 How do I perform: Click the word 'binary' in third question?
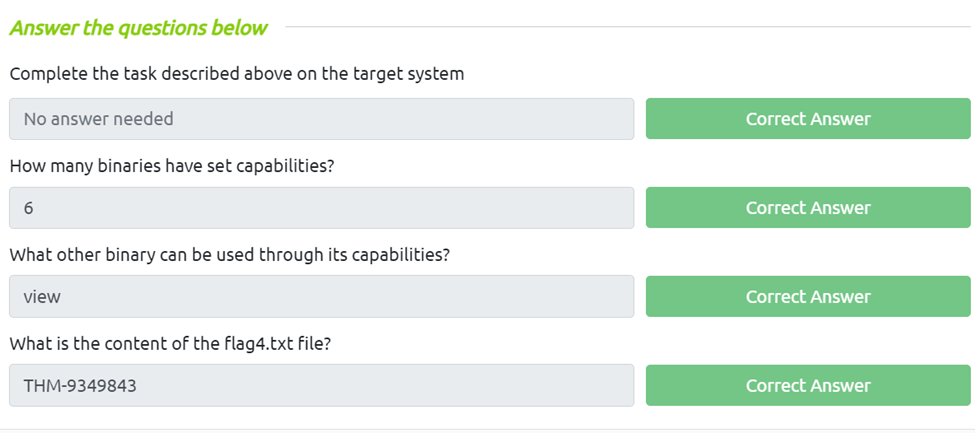click(x=126, y=254)
